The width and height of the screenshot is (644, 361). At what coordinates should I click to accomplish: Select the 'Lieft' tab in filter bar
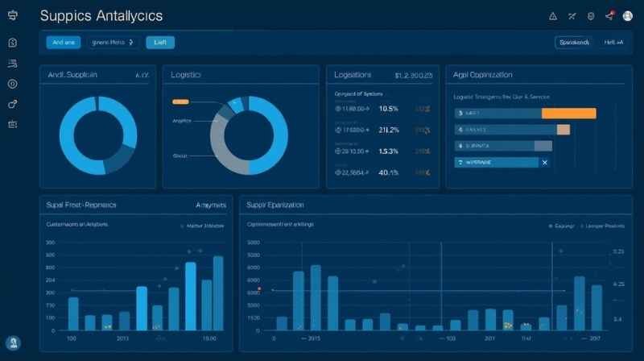(x=159, y=42)
